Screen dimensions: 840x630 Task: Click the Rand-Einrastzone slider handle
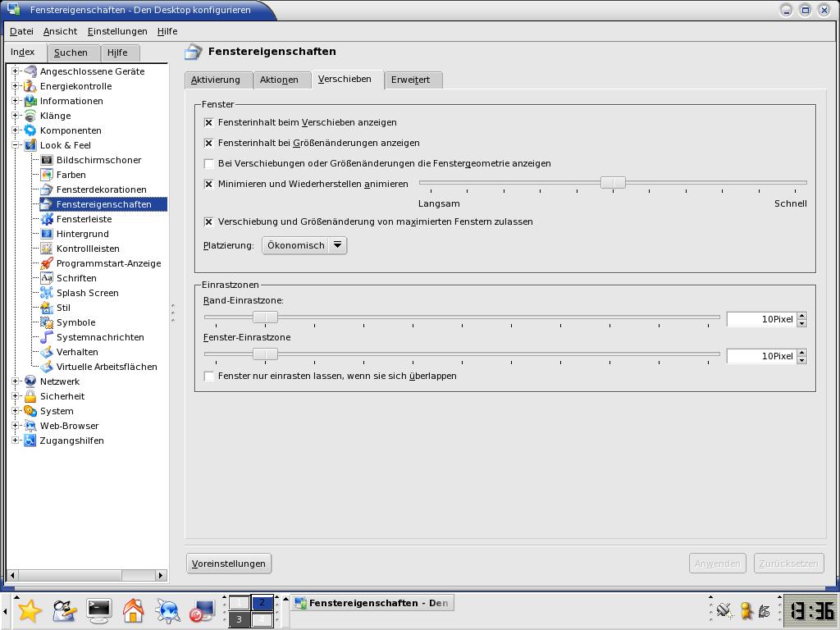(265, 317)
